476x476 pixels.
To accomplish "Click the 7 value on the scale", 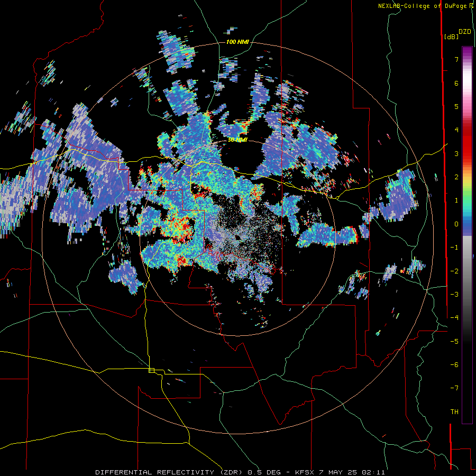I will [x=456, y=59].
